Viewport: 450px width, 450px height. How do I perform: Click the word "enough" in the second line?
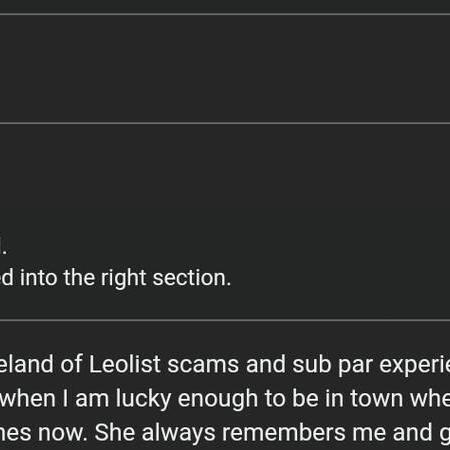coord(218,399)
